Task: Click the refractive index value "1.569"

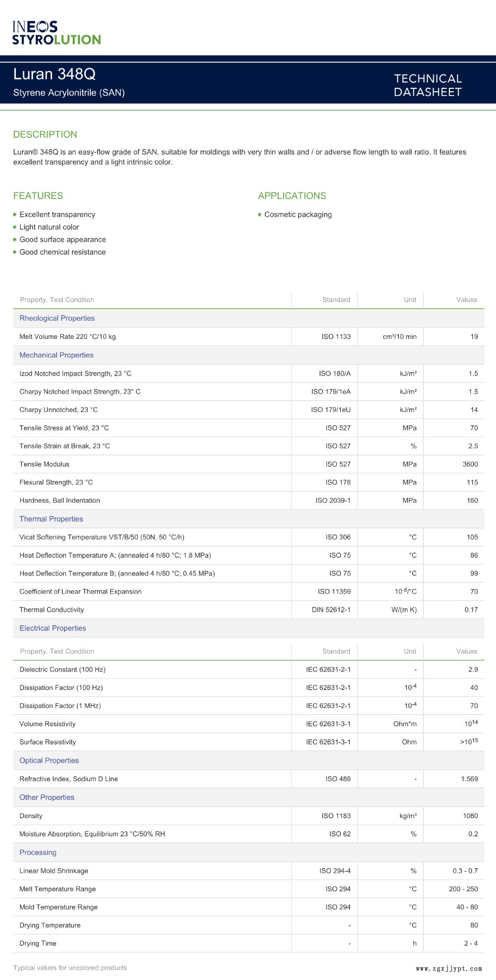Action: (x=469, y=779)
